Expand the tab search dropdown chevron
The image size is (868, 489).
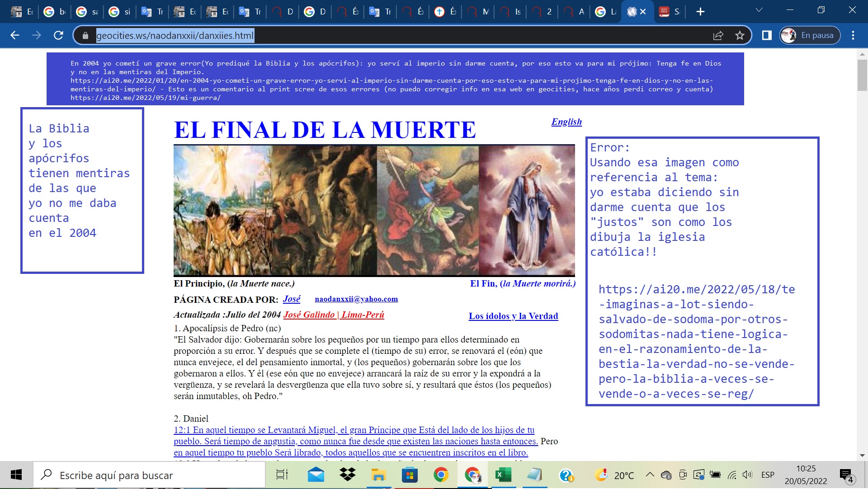(759, 10)
